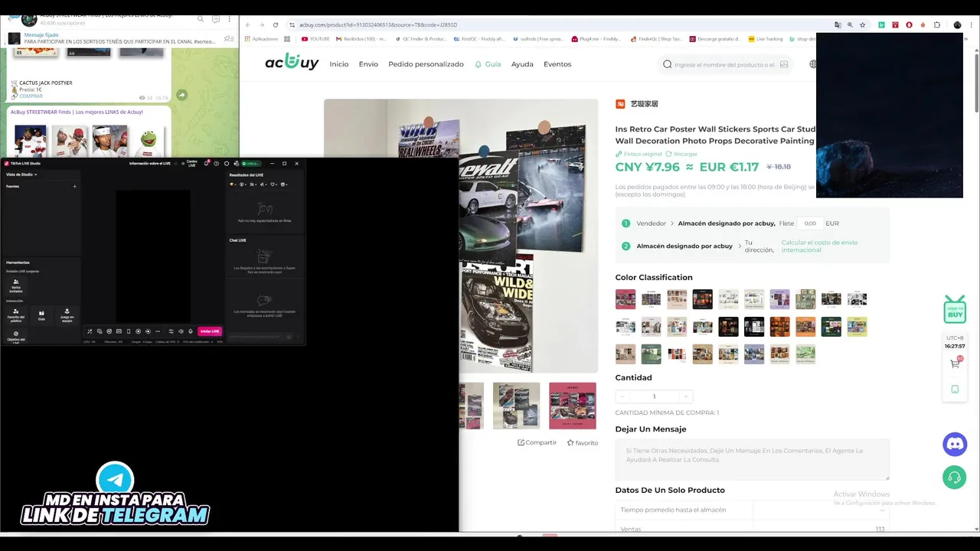Open the Live Tracking bookmark
980x551 pixels.
point(766,39)
